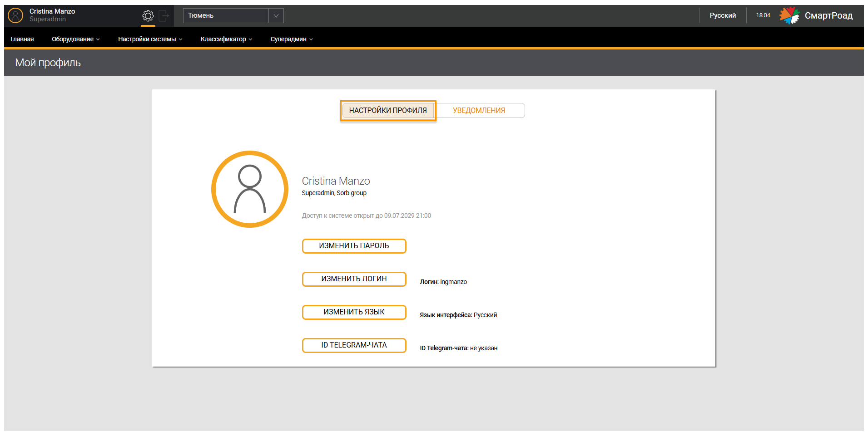Screen dimensions: 868x436
Task: Click the ID Telegram-чата button
Action: (x=354, y=345)
